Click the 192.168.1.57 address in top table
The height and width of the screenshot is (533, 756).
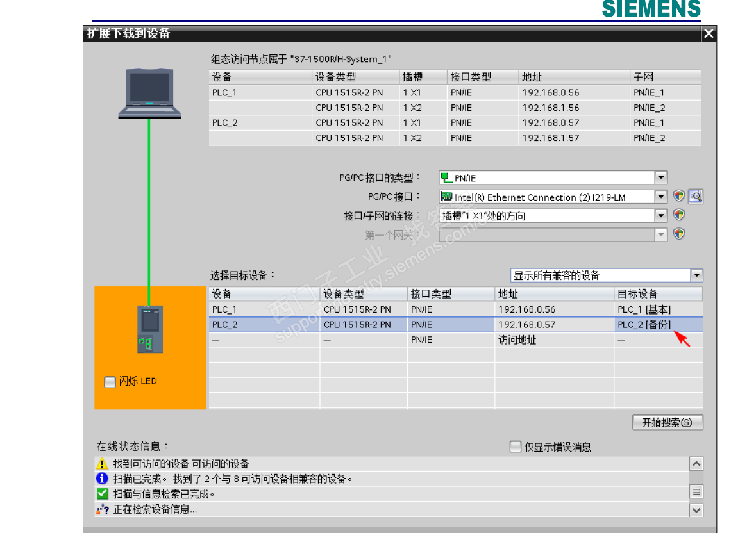551,138
